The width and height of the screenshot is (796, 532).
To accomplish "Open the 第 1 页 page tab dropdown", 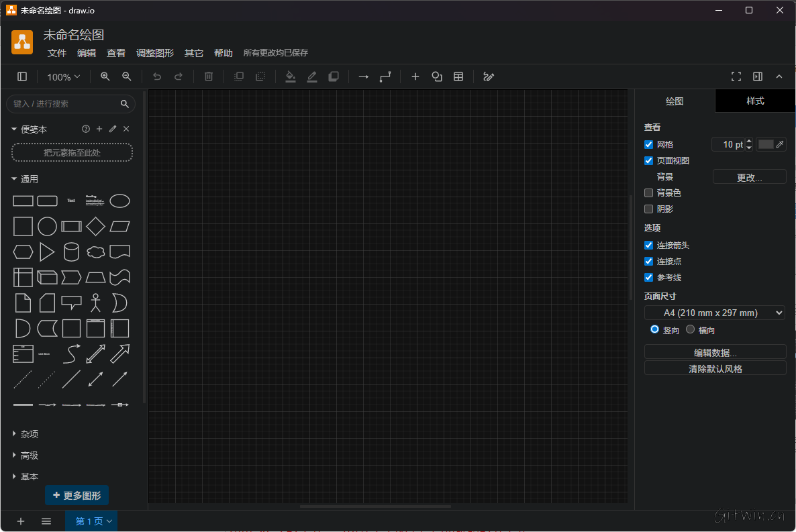I will (91, 521).
